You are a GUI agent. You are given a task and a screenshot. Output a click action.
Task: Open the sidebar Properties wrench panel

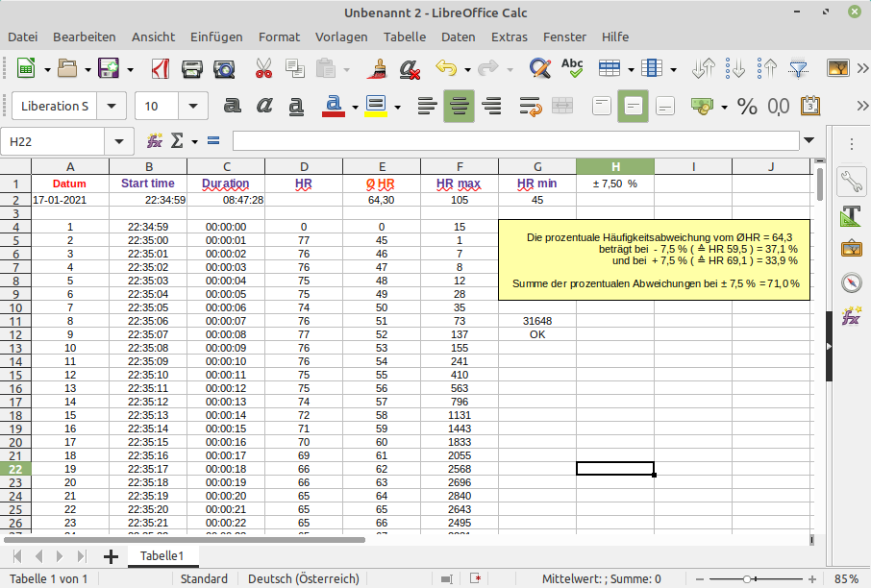pos(851,181)
